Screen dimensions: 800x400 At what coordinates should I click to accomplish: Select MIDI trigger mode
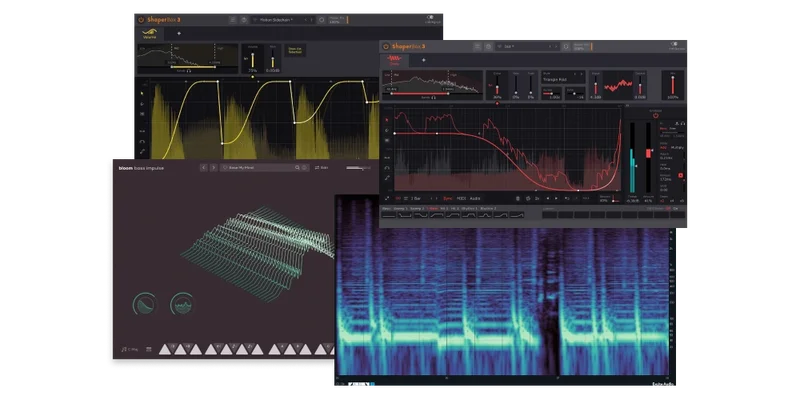(461, 198)
